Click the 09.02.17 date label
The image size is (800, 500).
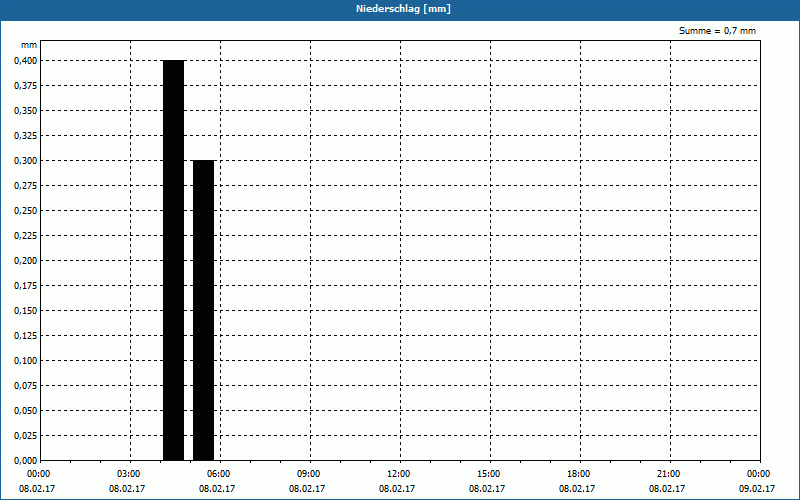(757, 489)
